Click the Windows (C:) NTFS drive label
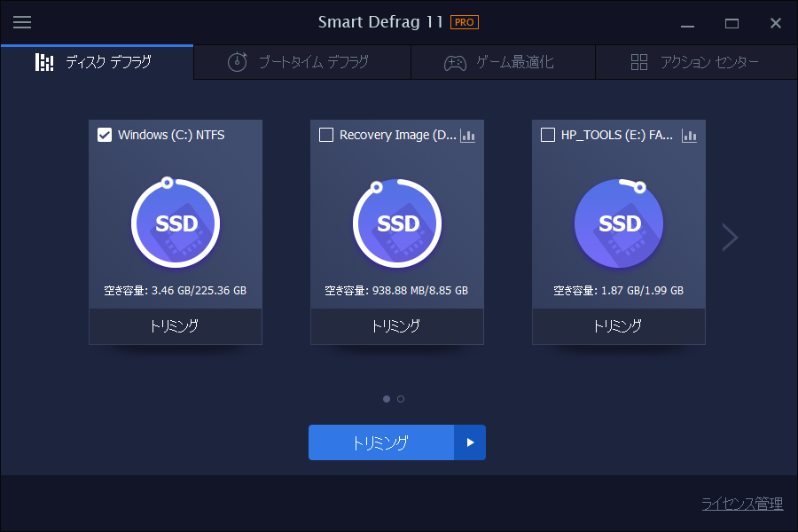Screen dimensions: 798x532 (x=171, y=135)
